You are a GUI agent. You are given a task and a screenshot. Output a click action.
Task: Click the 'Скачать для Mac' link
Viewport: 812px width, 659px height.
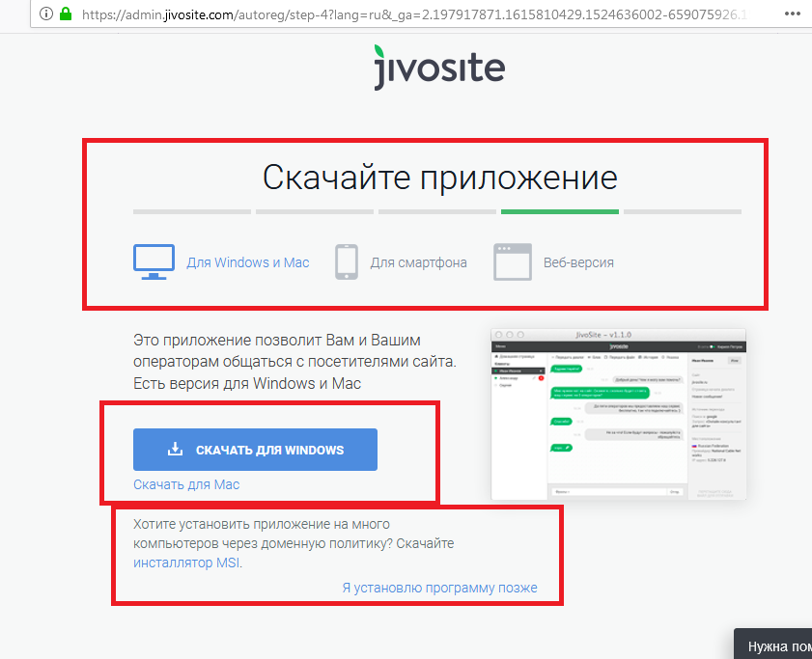click(186, 484)
